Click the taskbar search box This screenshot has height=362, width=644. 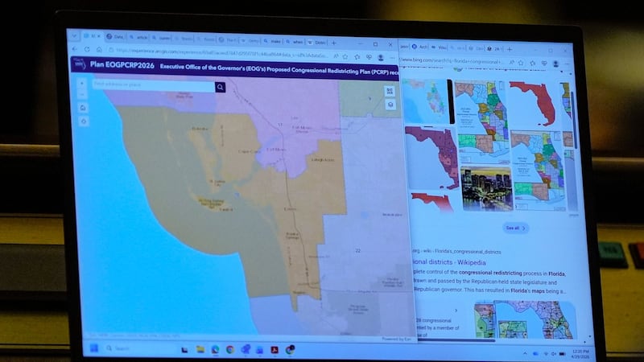tap(129, 348)
